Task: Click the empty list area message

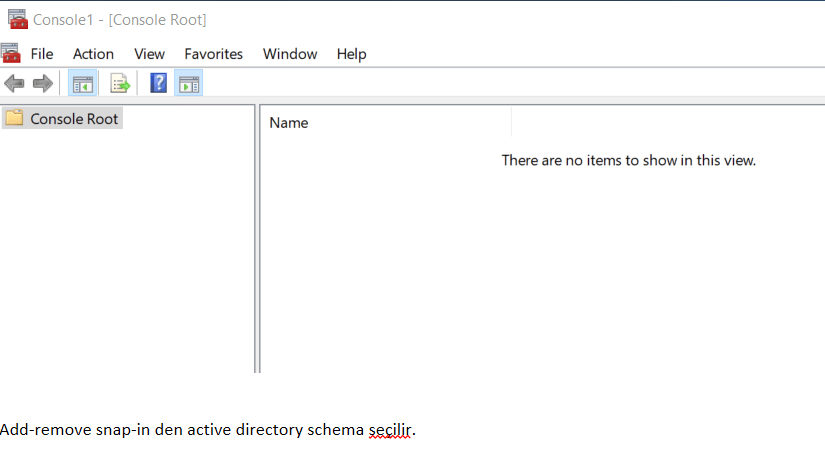Action: 628,160
